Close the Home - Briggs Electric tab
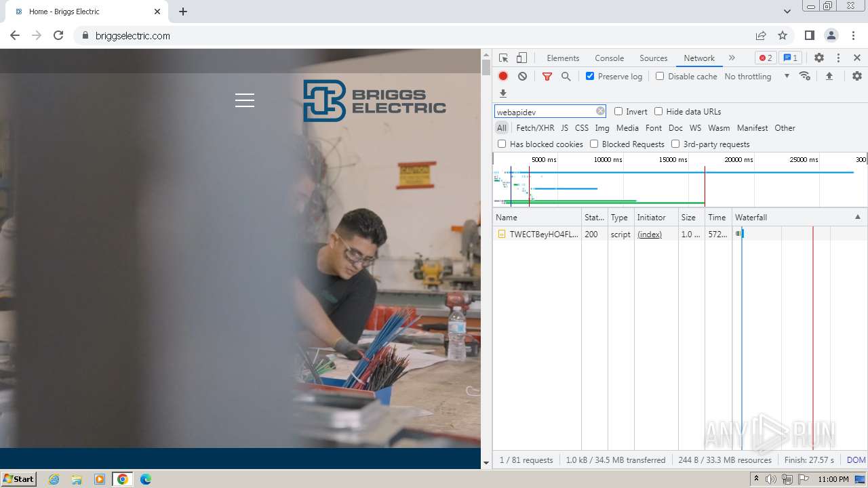 [157, 12]
